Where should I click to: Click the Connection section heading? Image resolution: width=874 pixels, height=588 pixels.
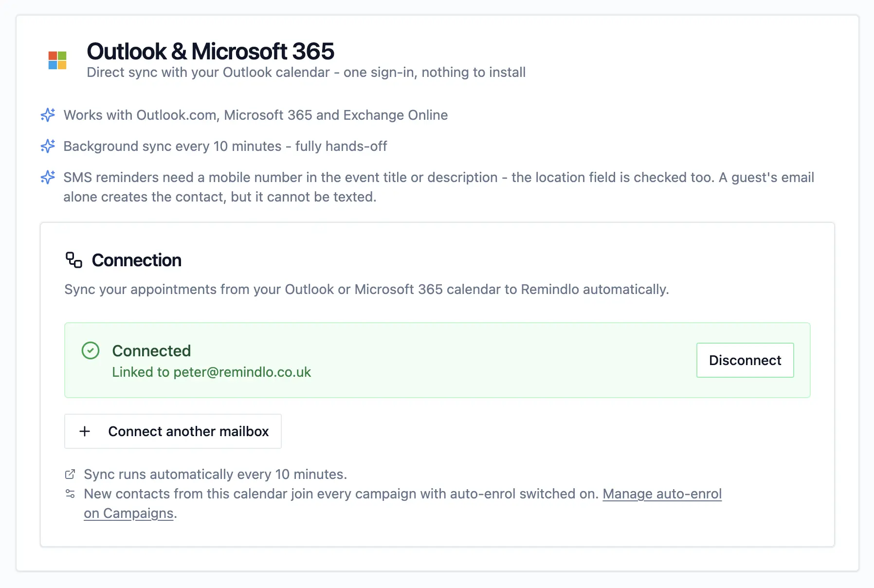[136, 260]
